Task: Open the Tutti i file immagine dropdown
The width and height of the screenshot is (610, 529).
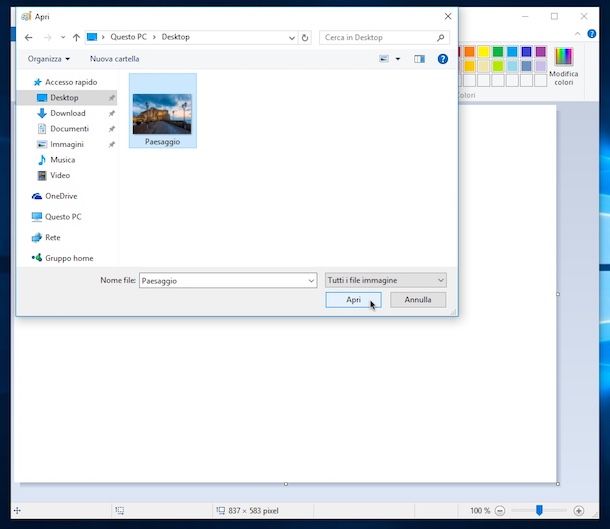Action: (385, 281)
